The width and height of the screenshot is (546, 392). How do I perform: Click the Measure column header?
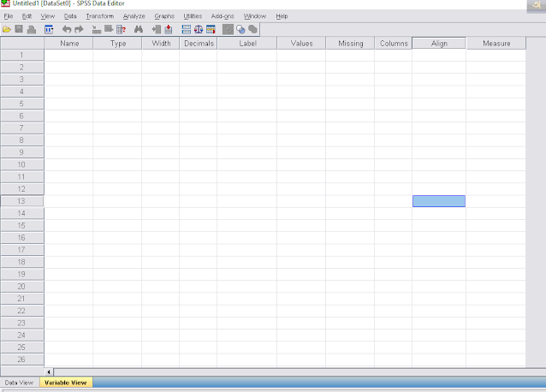(496, 44)
